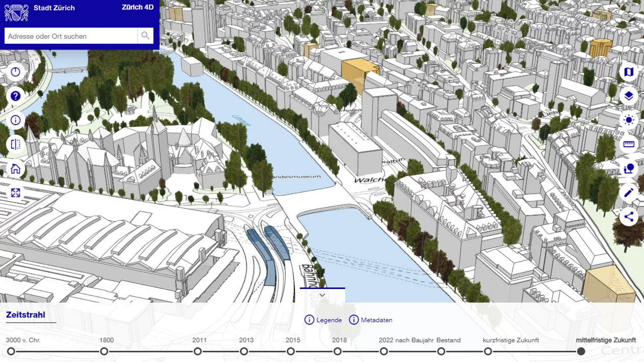Select the ruler measurement tool

pyautogui.click(x=629, y=144)
